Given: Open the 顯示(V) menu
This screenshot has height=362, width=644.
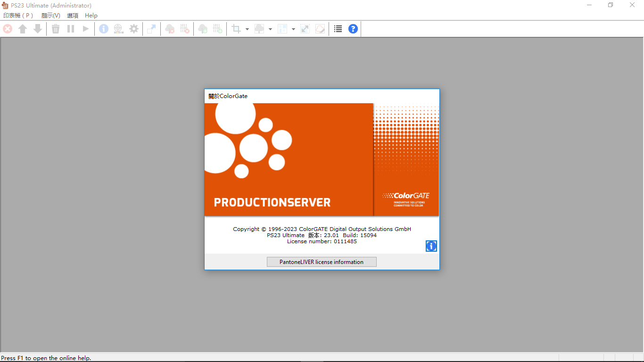Looking at the screenshot, I should point(51,16).
